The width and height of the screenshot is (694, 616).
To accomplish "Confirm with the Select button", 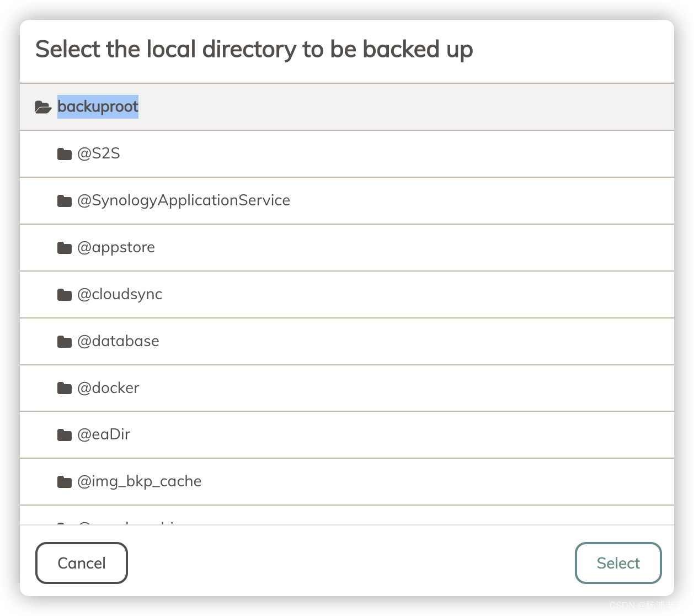I will point(618,563).
